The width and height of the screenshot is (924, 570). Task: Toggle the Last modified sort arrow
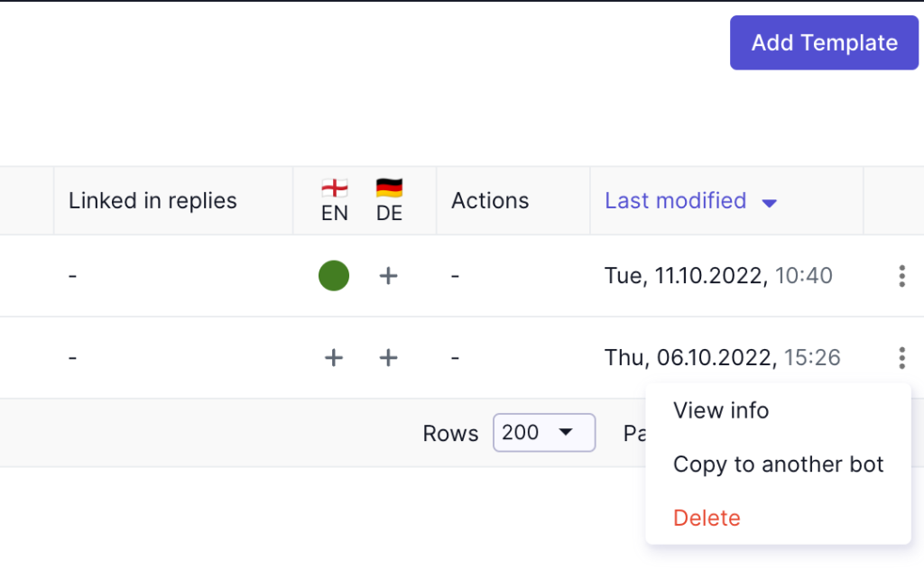point(769,203)
